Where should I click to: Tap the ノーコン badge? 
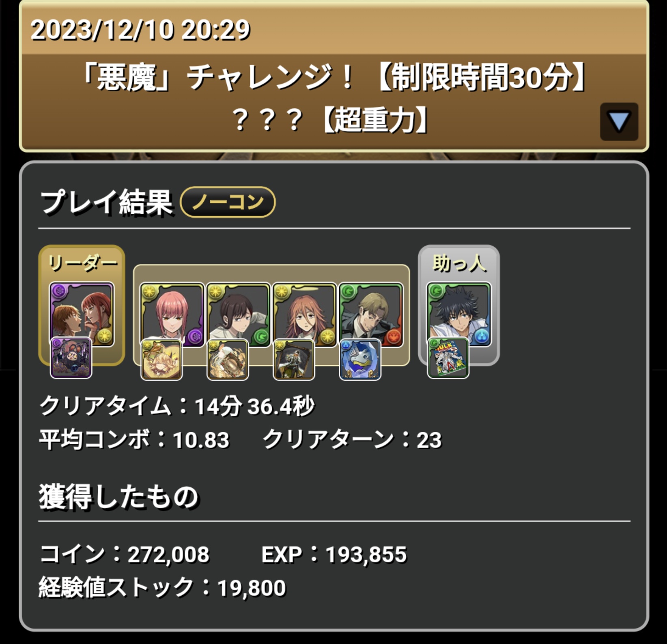(x=228, y=202)
